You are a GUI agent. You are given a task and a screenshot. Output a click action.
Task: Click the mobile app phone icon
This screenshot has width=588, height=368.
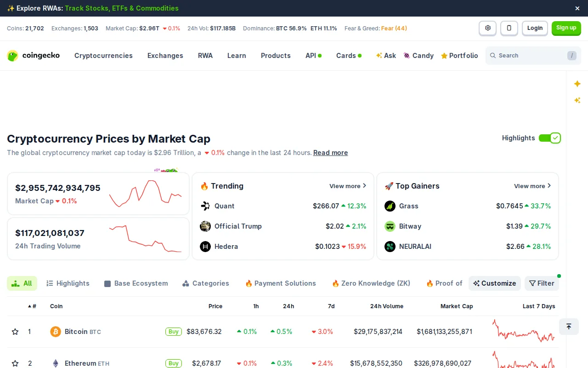509,28
